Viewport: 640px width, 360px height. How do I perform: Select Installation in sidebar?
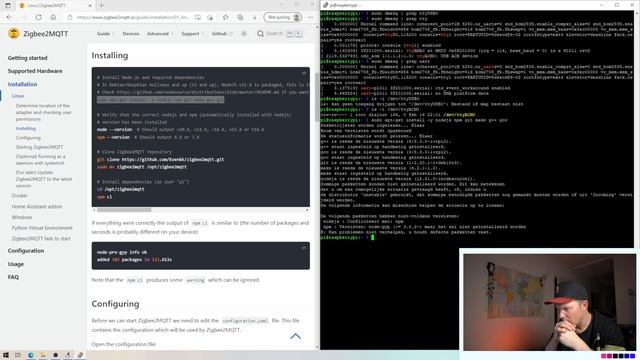pos(22,84)
